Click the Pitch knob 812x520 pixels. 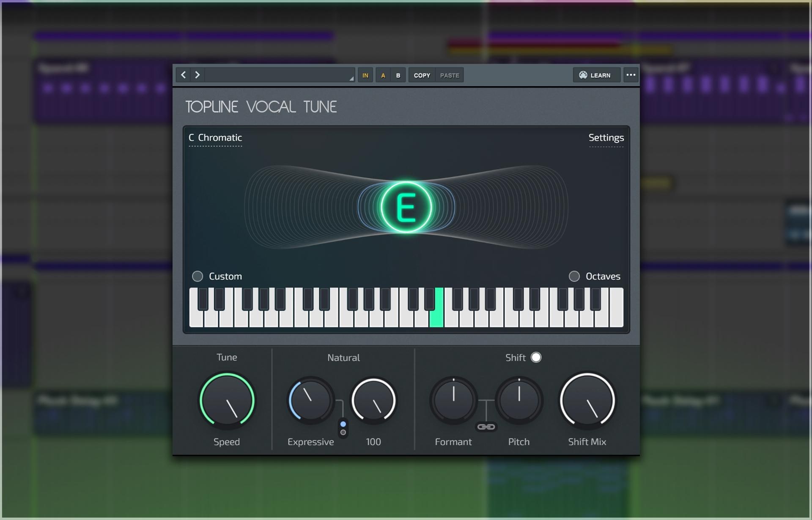pyautogui.click(x=519, y=400)
